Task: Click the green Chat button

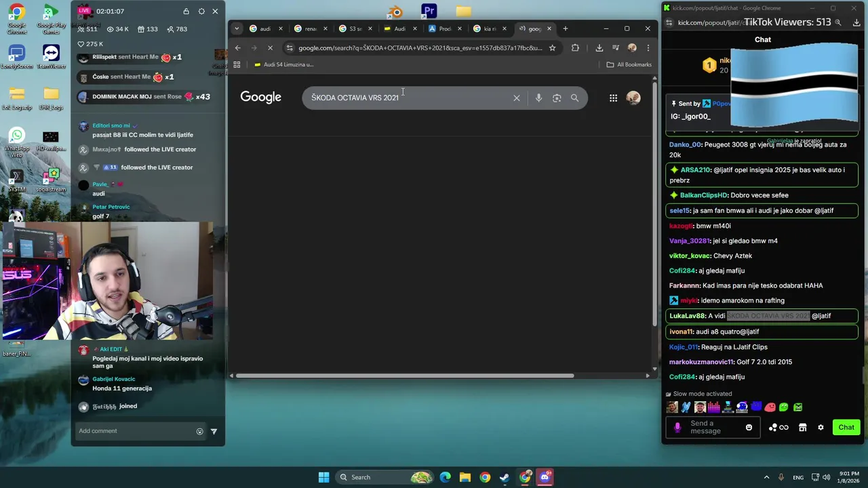Action: click(x=846, y=428)
